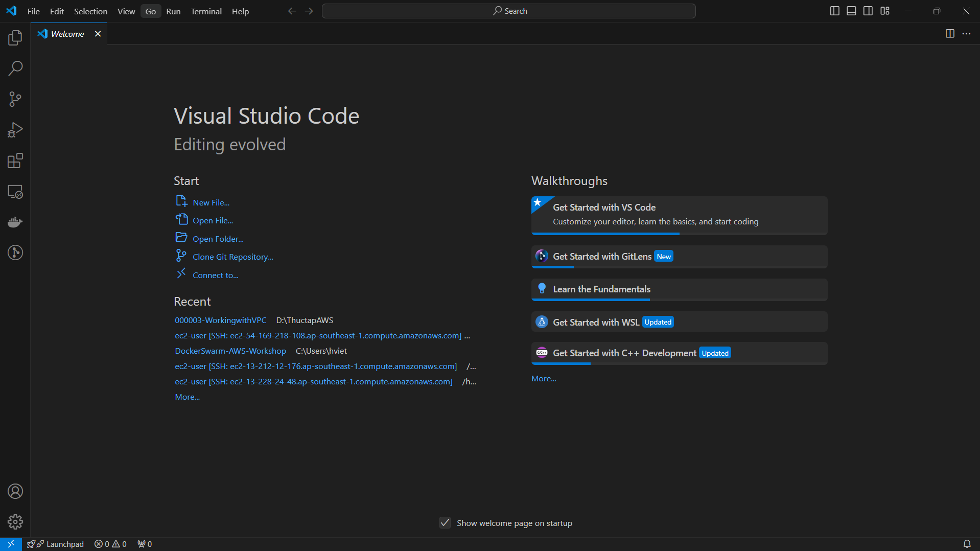Open the Extensions view
Screen dimensions: 980x551
pos(15,161)
